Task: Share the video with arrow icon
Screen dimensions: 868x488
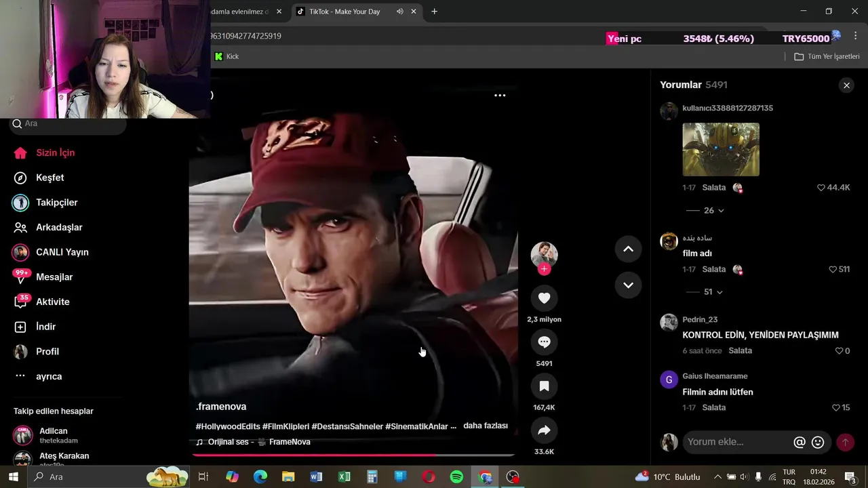Action: click(x=544, y=430)
